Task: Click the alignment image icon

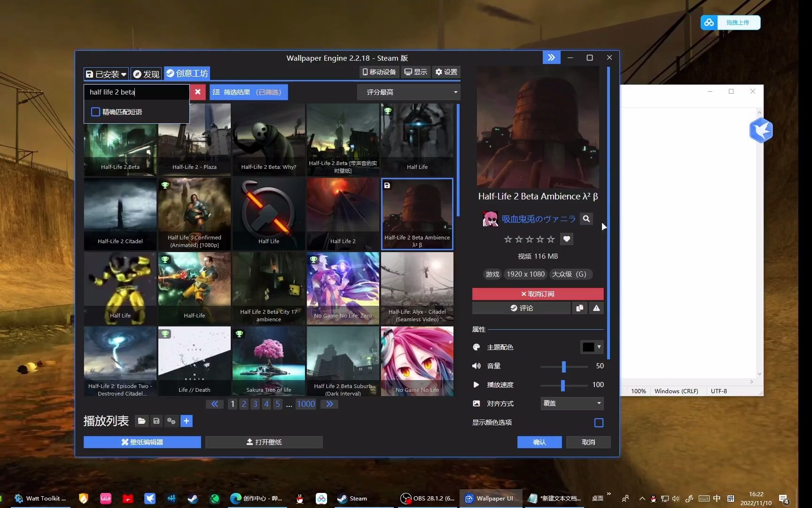Action: tap(476, 404)
